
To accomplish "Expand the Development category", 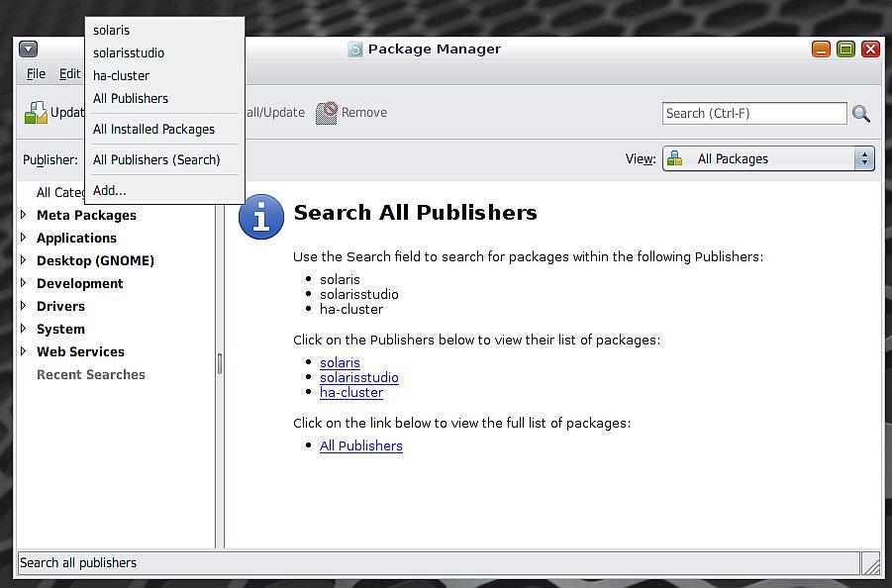I will click(x=24, y=283).
